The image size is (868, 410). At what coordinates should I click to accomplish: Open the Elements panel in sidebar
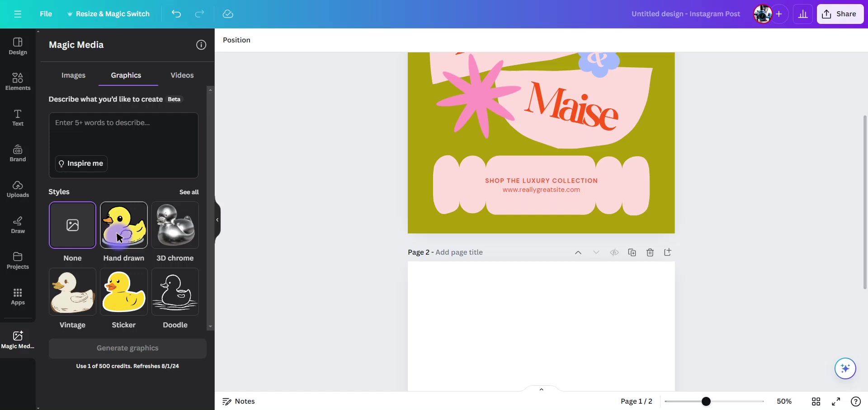click(18, 82)
